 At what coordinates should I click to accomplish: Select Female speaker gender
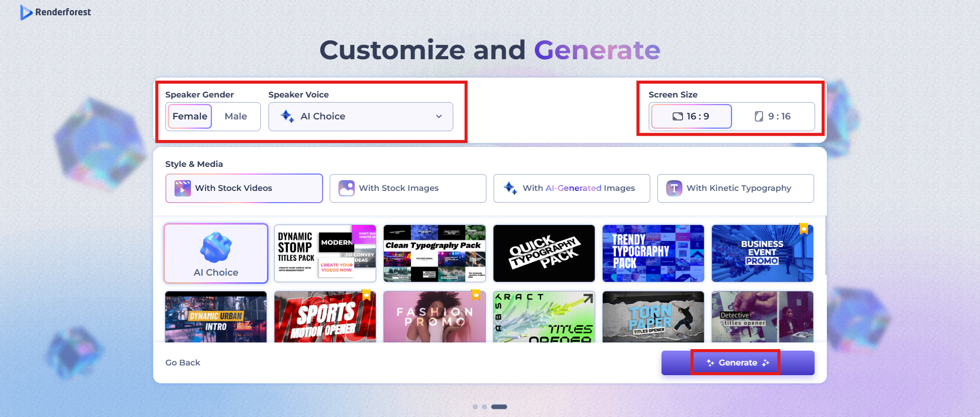tap(190, 116)
